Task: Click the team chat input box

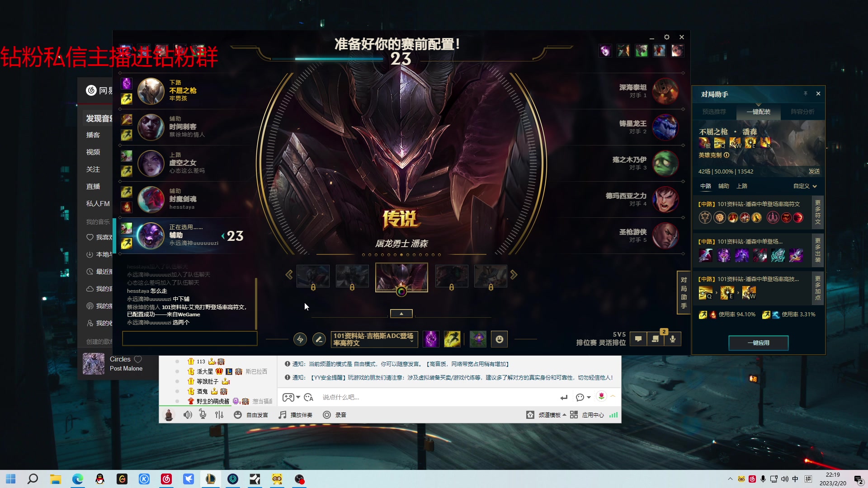Action: [x=190, y=338]
